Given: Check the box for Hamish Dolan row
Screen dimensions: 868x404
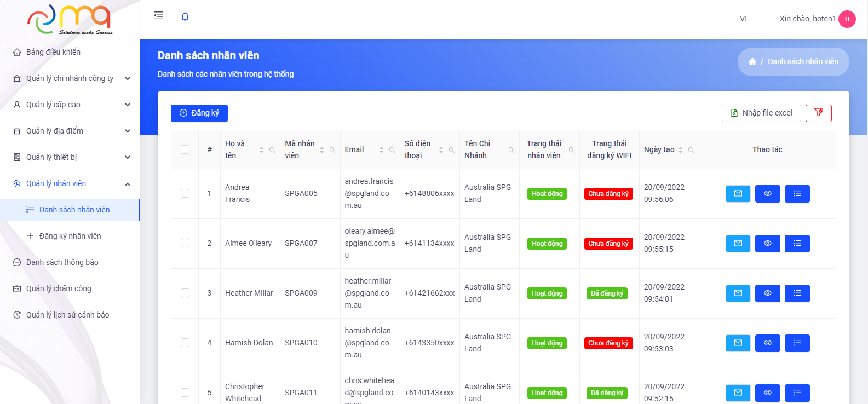Looking at the screenshot, I should click(185, 343).
